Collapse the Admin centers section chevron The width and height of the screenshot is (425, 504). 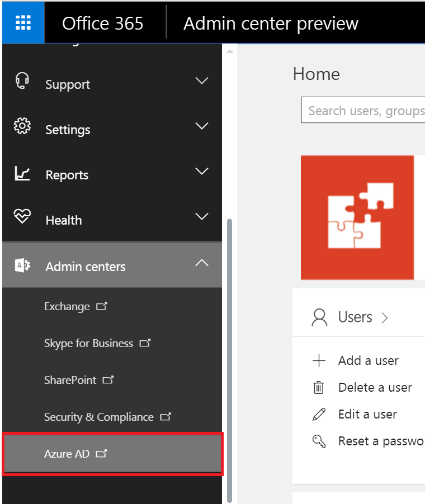click(x=202, y=263)
